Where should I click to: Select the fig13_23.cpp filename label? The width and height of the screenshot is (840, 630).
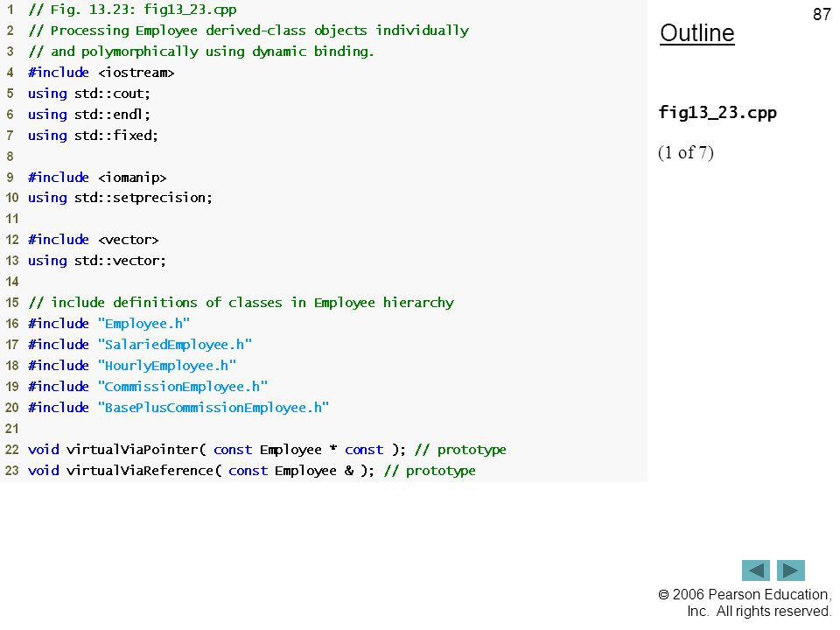[717, 113]
